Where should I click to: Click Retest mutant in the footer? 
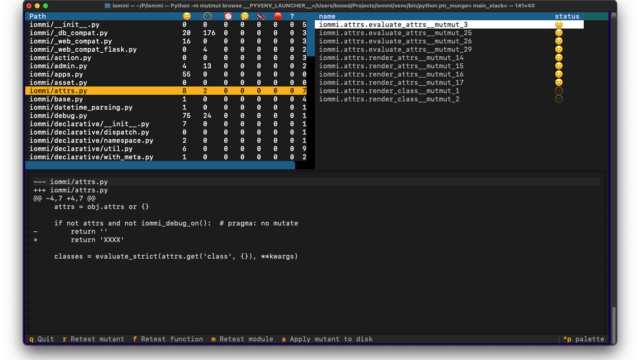click(93, 339)
